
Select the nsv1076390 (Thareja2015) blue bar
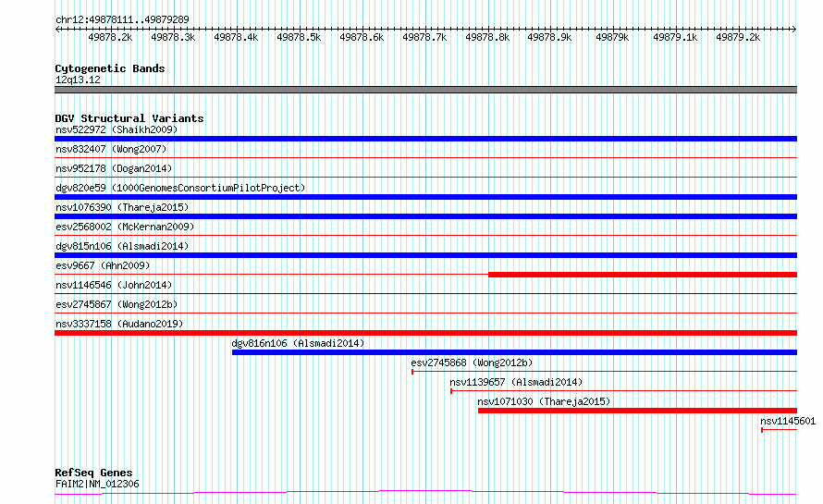tap(425, 216)
